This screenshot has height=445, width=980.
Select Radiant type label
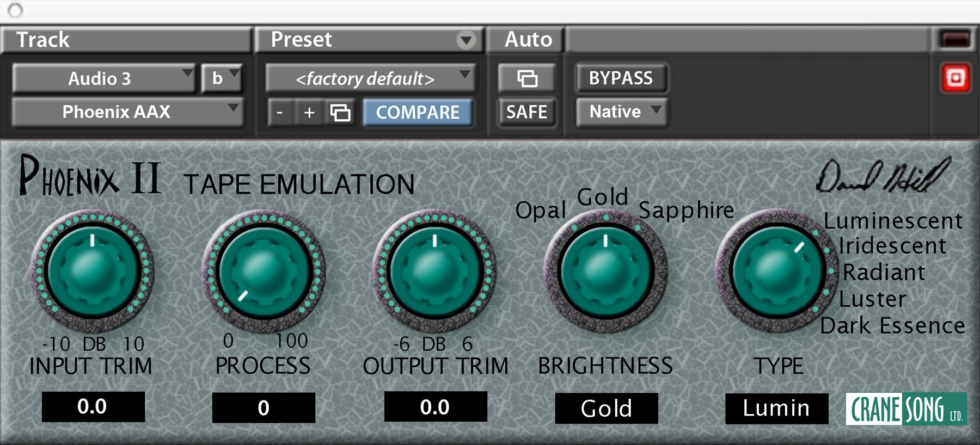884,272
